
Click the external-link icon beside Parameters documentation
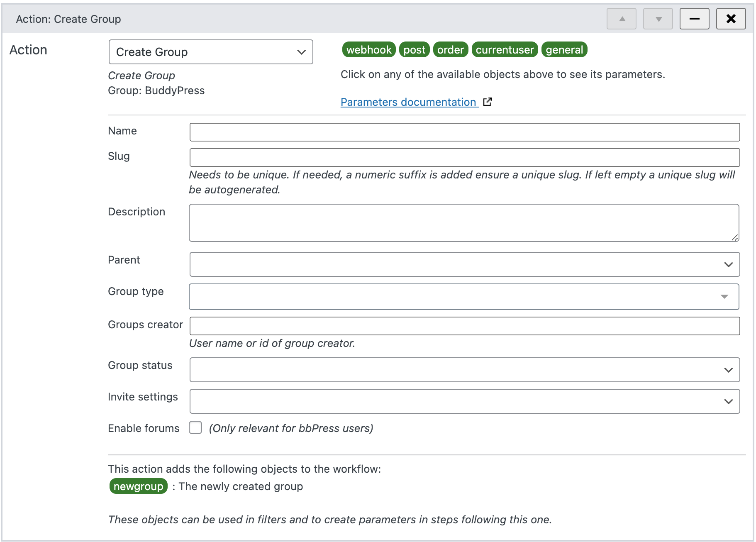[x=488, y=102]
